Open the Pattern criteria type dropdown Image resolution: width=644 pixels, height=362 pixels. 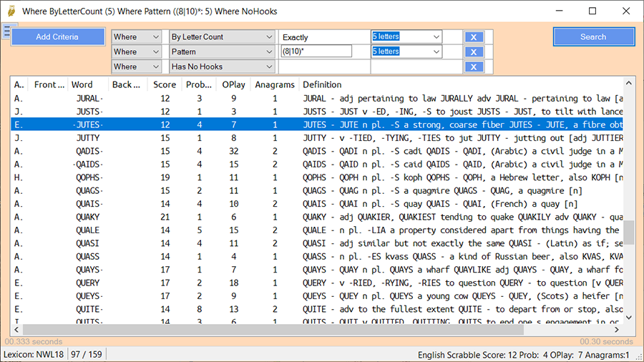point(269,52)
